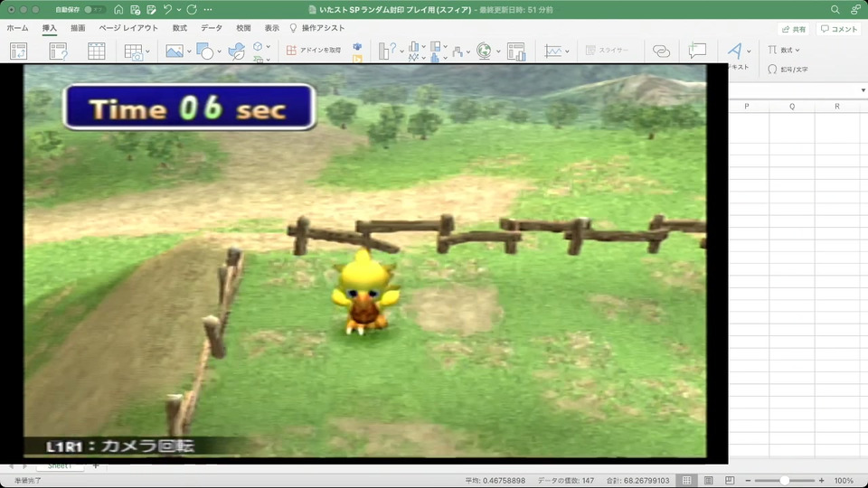Open the ページ レイアウト tab
This screenshot has width=868, height=488.
coord(128,28)
